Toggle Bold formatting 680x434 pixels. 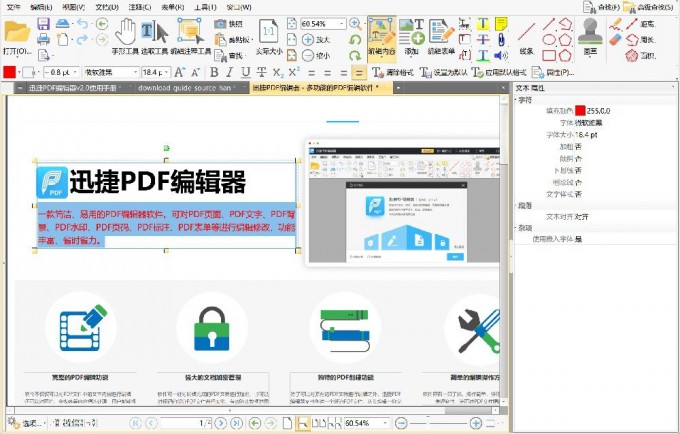point(214,72)
